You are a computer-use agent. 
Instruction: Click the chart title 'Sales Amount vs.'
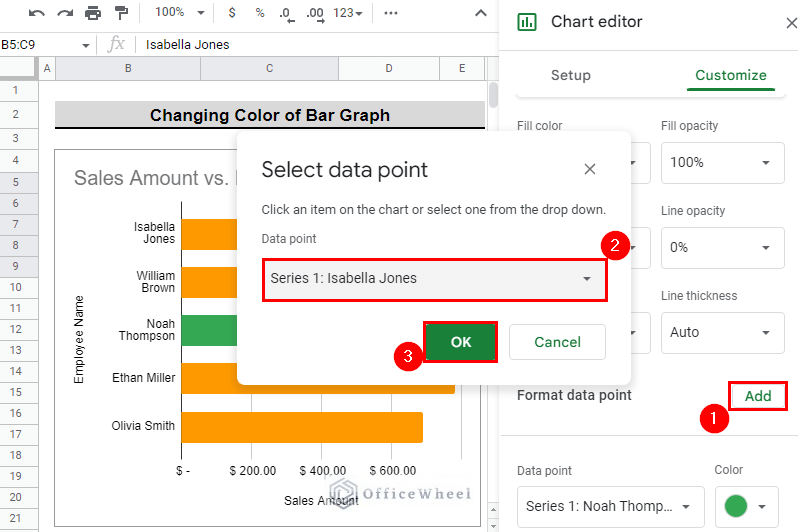[x=151, y=178]
